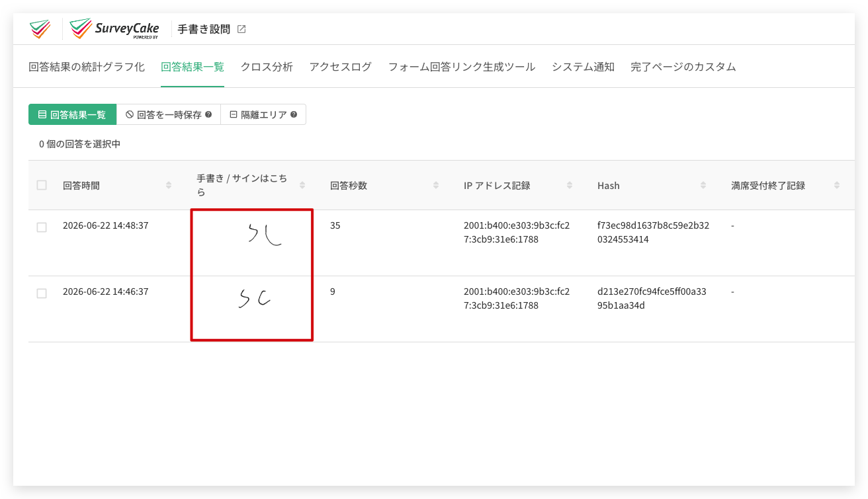Click the help icon next to 回答を一時保存

208,114
